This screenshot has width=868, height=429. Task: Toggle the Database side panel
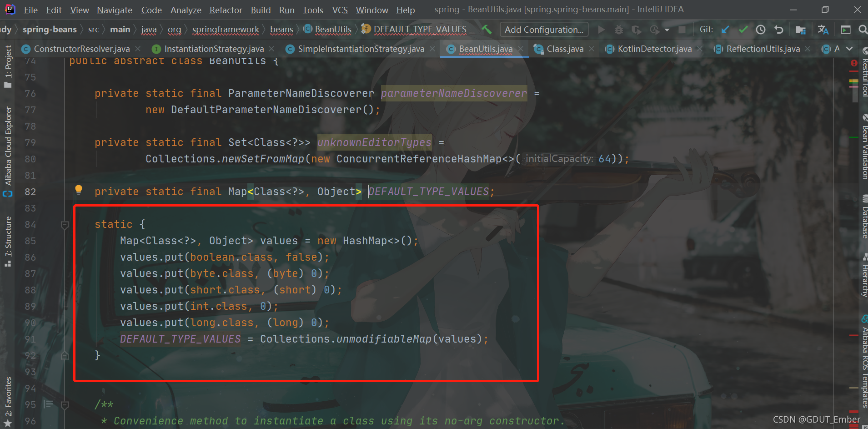pos(864,217)
